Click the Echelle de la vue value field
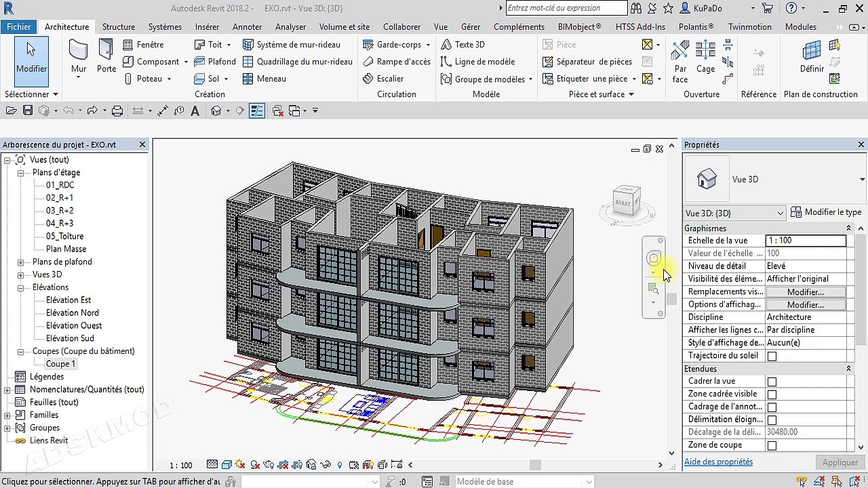The image size is (868, 488). 806,241
